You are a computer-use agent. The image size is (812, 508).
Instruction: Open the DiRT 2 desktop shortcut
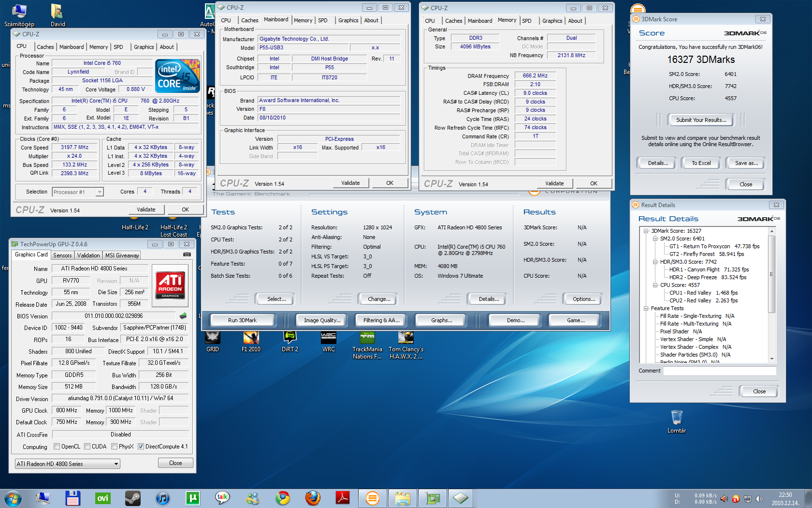(x=290, y=338)
